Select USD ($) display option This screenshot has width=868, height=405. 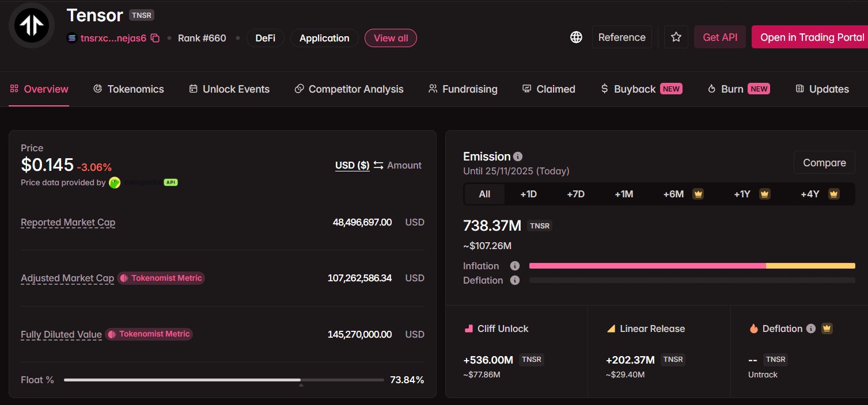(x=352, y=165)
